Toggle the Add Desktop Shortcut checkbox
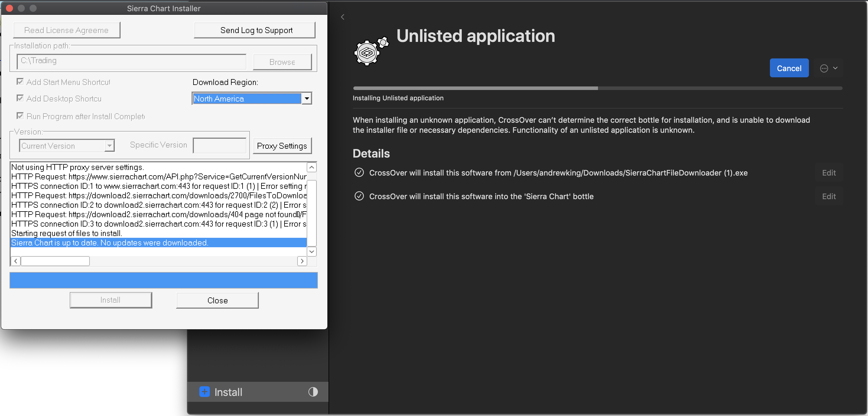 tap(20, 98)
